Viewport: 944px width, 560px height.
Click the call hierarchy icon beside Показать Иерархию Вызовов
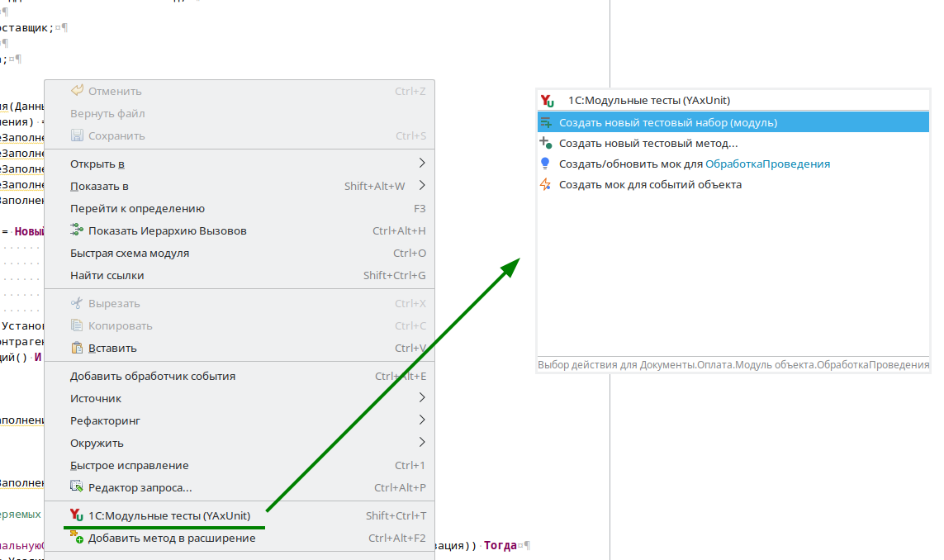(x=77, y=230)
